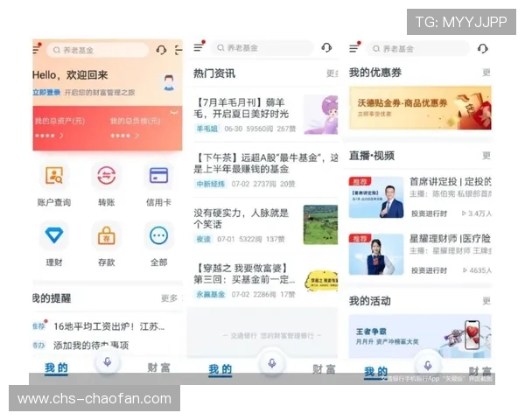Open article 没有硬实力，人脉就是个笑话
The image size is (525, 420).
click(x=241, y=219)
